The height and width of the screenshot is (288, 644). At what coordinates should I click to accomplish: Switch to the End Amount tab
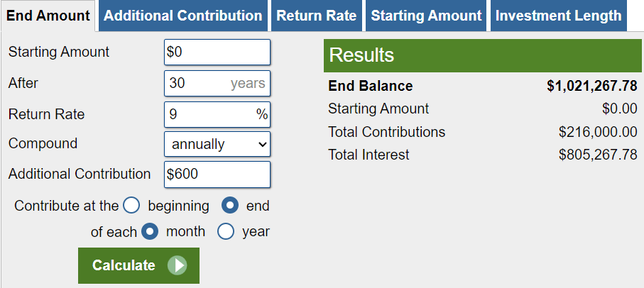48,16
